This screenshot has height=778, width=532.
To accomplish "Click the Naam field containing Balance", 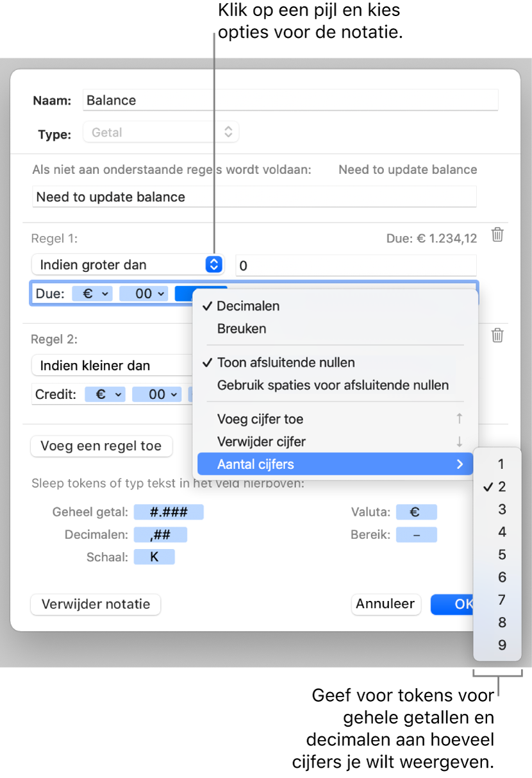I will 290,100.
